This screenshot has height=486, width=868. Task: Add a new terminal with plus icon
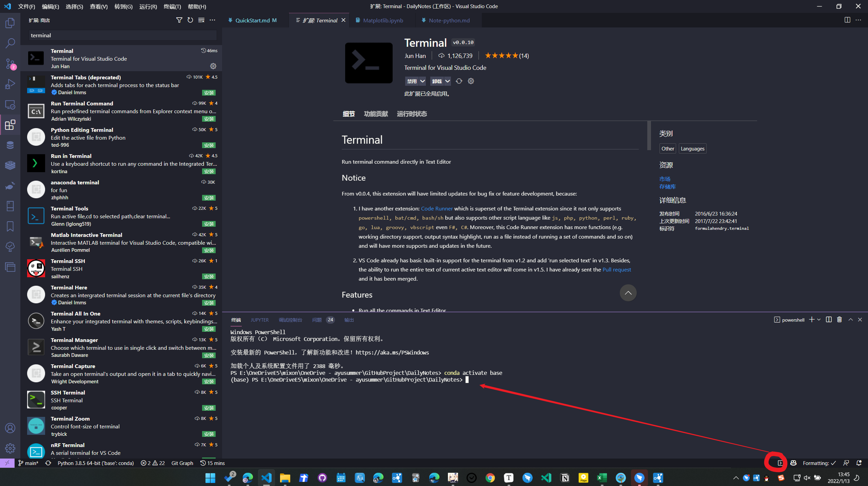pyautogui.click(x=812, y=320)
